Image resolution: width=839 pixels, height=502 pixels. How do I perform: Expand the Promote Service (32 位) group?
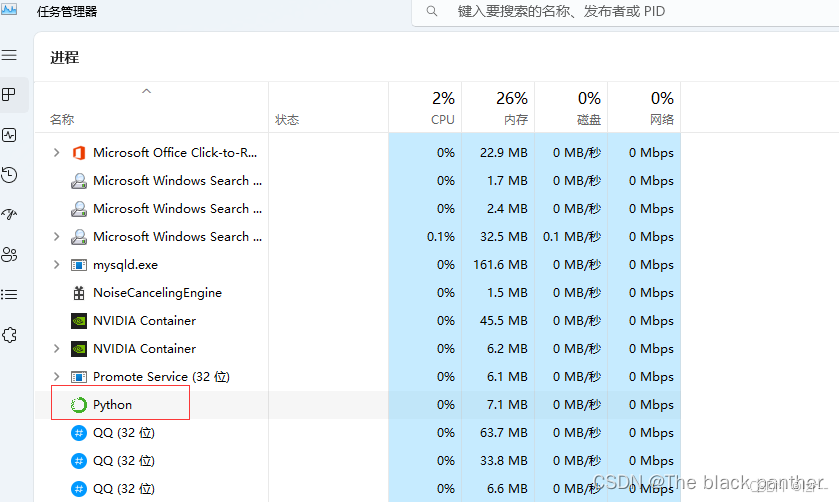[56, 376]
